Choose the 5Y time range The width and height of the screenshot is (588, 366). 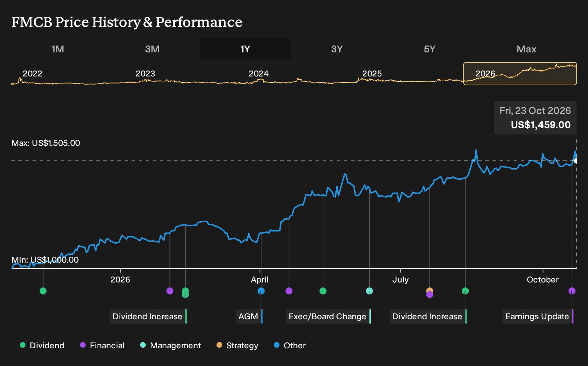pyautogui.click(x=430, y=49)
